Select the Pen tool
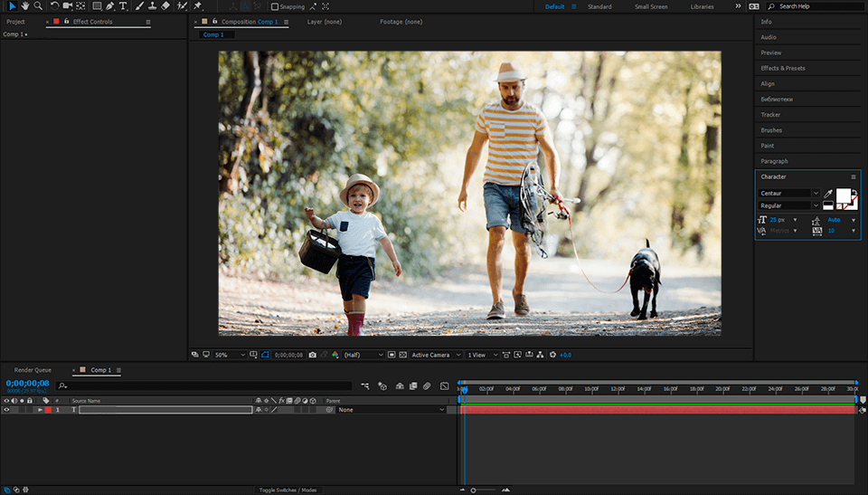This screenshot has width=868, height=495. (x=109, y=6)
